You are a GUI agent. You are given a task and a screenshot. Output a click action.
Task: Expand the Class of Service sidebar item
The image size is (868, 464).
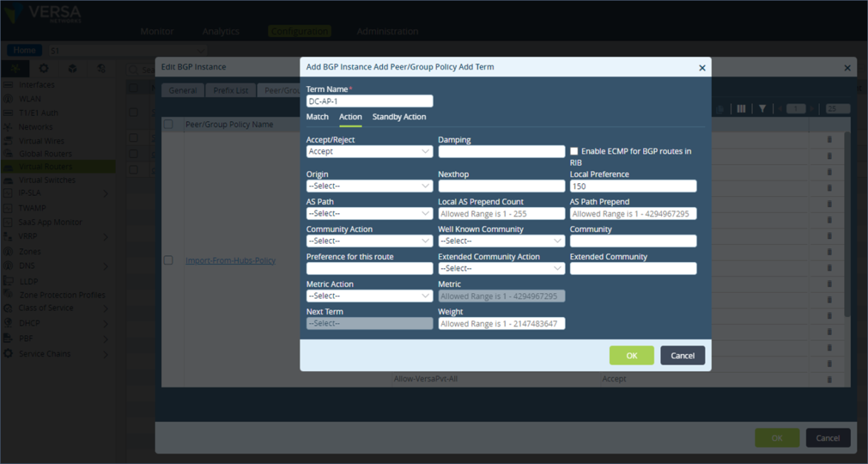pyautogui.click(x=105, y=308)
